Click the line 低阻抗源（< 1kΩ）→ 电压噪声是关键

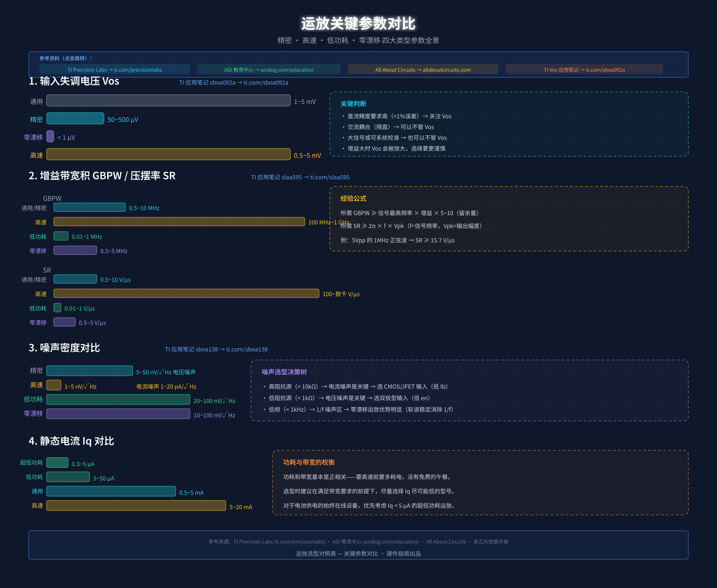coord(347,398)
